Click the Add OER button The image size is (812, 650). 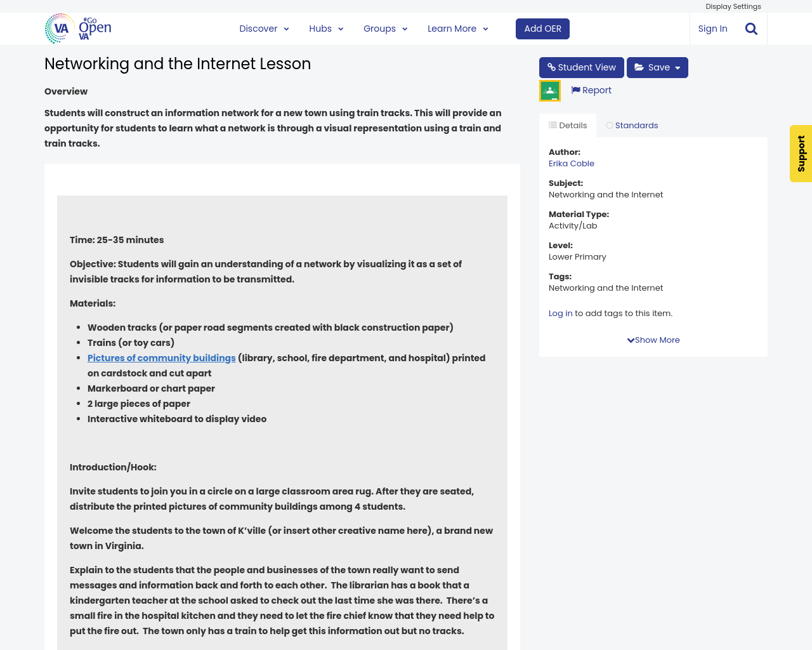(542, 28)
